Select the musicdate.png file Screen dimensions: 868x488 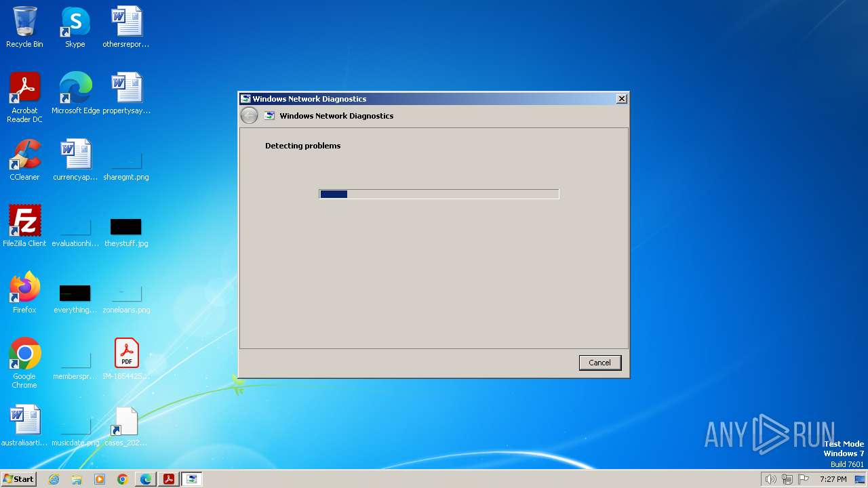coord(75,430)
